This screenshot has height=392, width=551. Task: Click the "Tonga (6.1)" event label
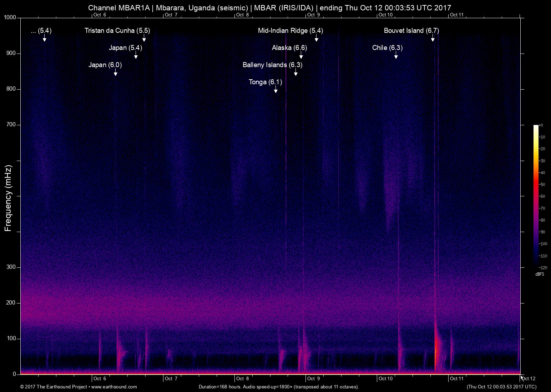click(265, 82)
